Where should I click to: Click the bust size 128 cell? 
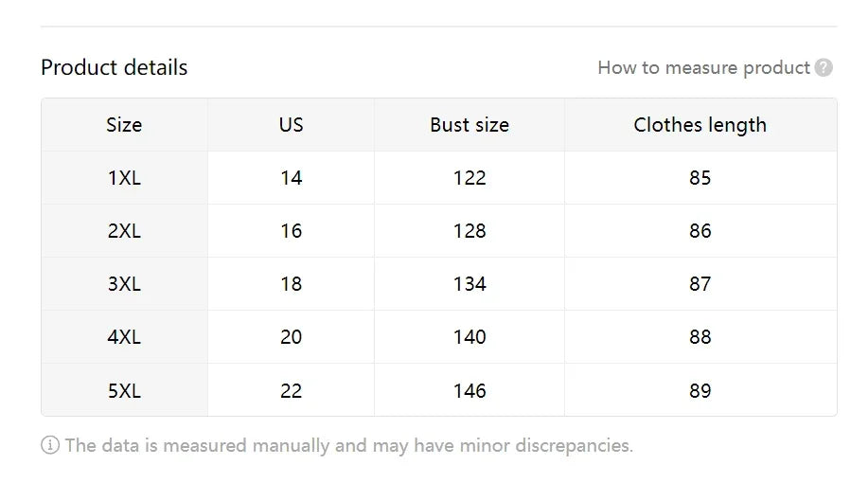469,231
